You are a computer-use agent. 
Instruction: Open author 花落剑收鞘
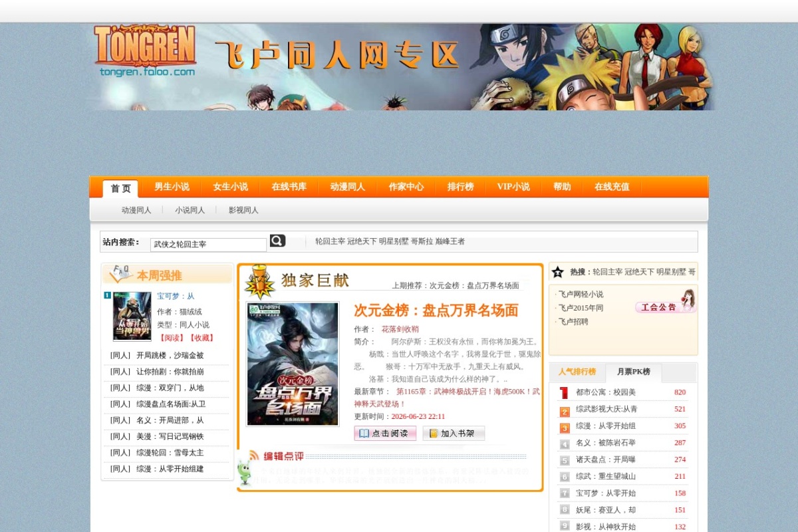pyautogui.click(x=400, y=329)
